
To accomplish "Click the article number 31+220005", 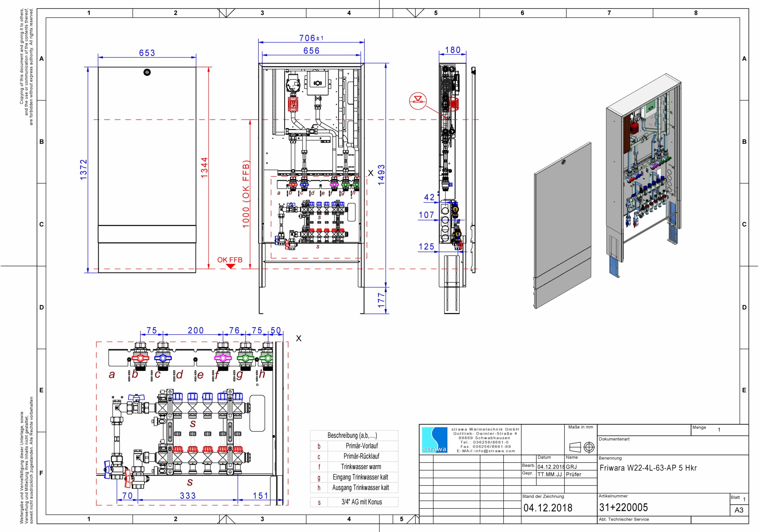I will [x=624, y=507].
